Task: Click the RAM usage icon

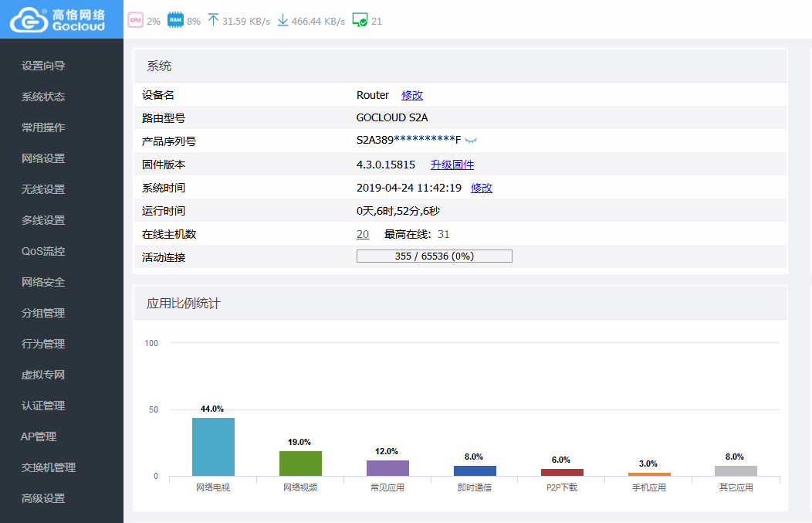Action: point(175,21)
